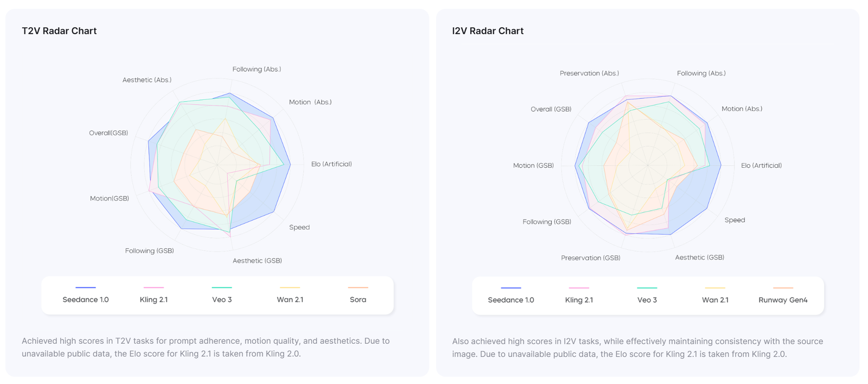This screenshot has width=868, height=384.
Task: Toggle Kling 2.1 legend in T2V chart
Action: 154,294
